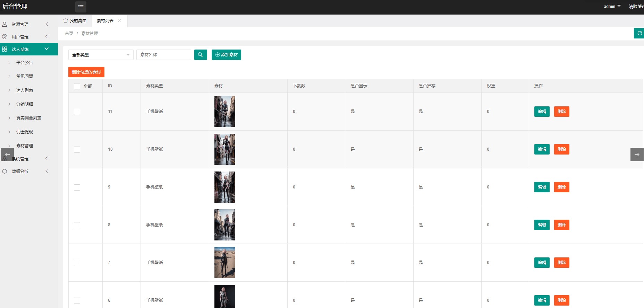
Task: Toggle the sidebar hamburger menu icon
Action: coord(81,7)
